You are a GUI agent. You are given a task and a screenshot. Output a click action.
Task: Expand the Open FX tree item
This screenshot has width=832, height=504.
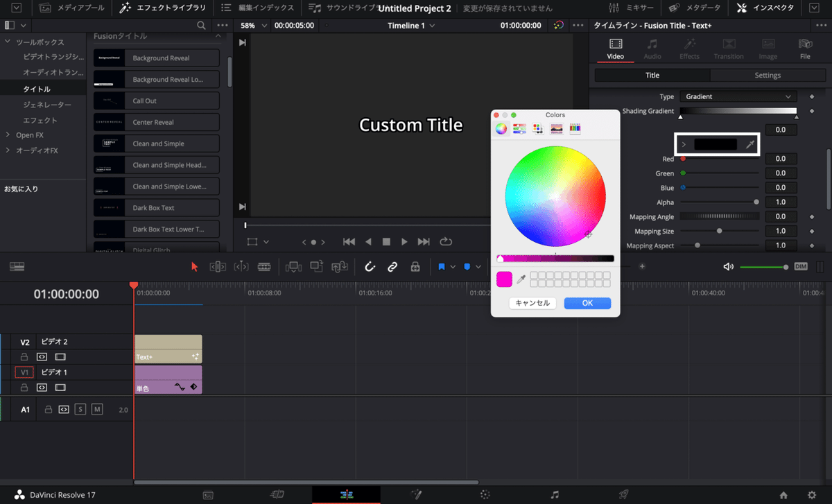pyautogui.click(x=8, y=135)
